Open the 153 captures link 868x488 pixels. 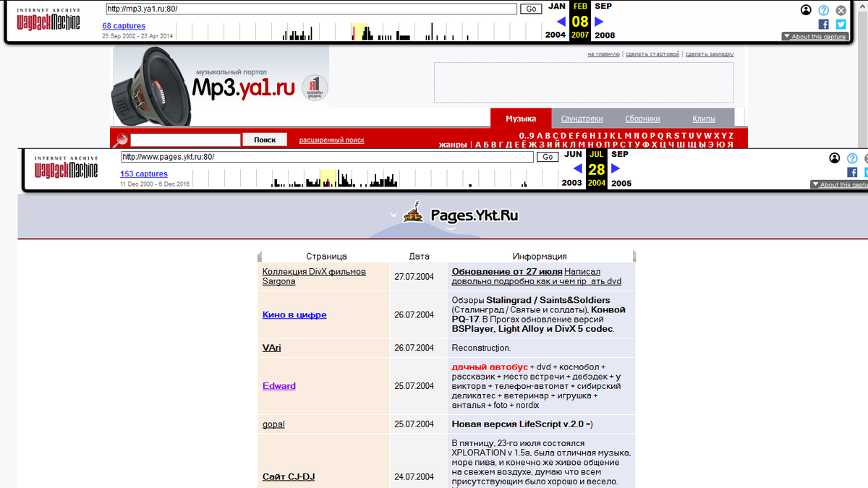point(144,174)
